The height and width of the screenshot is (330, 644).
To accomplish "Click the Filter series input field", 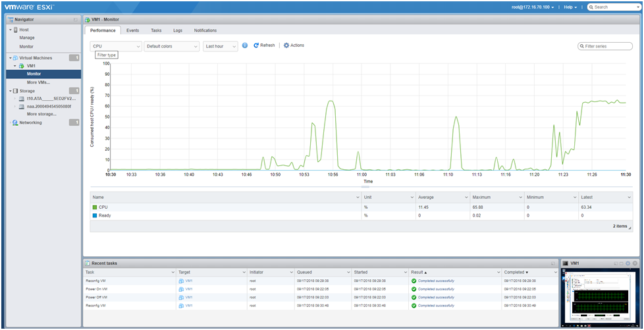I will [605, 47].
